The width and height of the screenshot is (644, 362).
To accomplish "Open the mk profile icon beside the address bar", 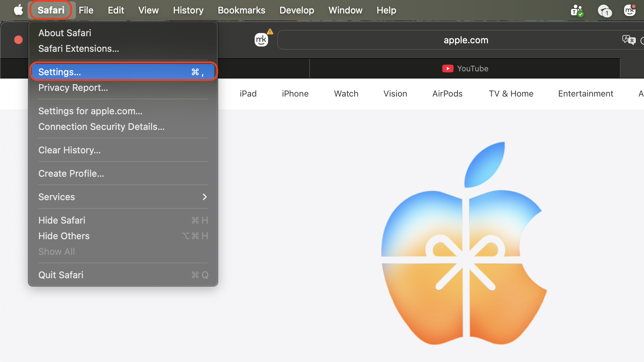I will [x=261, y=39].
